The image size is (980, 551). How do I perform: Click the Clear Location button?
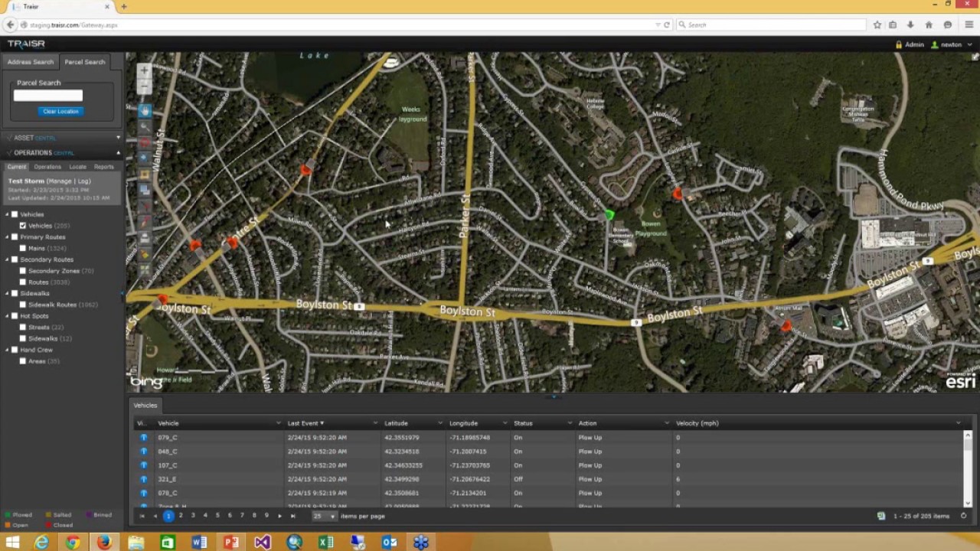[x=60, y=112]
